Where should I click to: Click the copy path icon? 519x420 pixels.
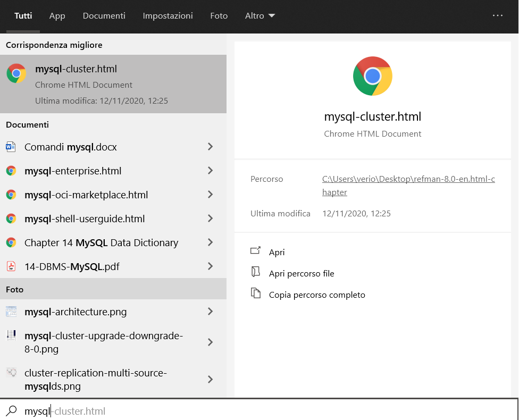click(x=256, y=293)
